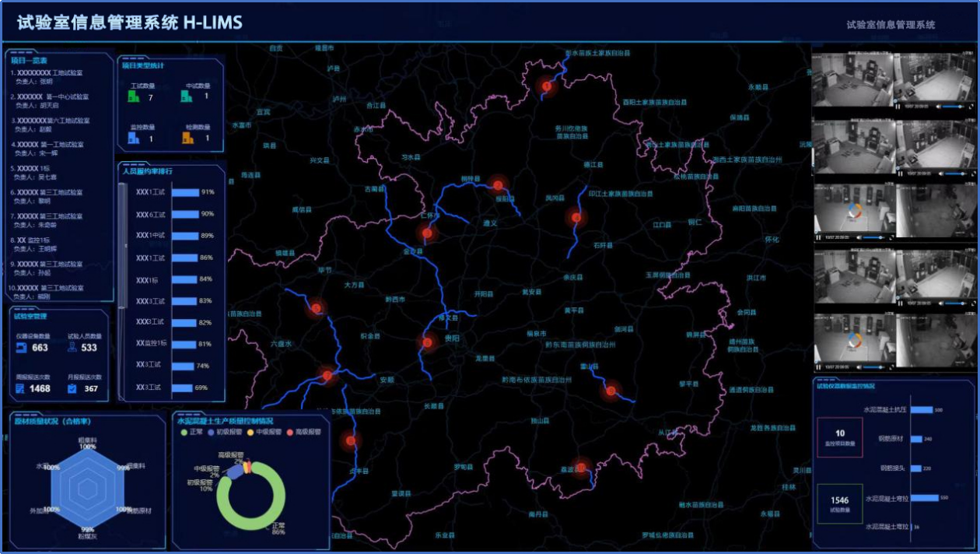This screenshot has height=554, width=980.
Task: Toggle the 高级报警 legend series
Action: pyautogui.click(x=304, y=432)
